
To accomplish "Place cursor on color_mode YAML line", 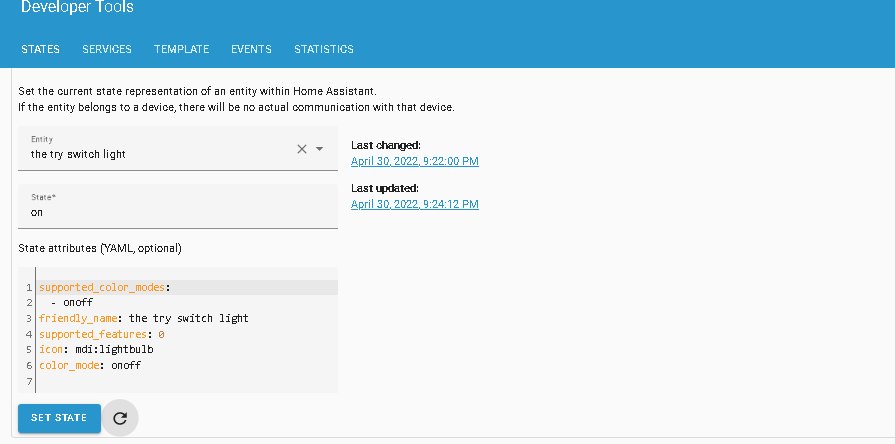I will click(90, 365).
